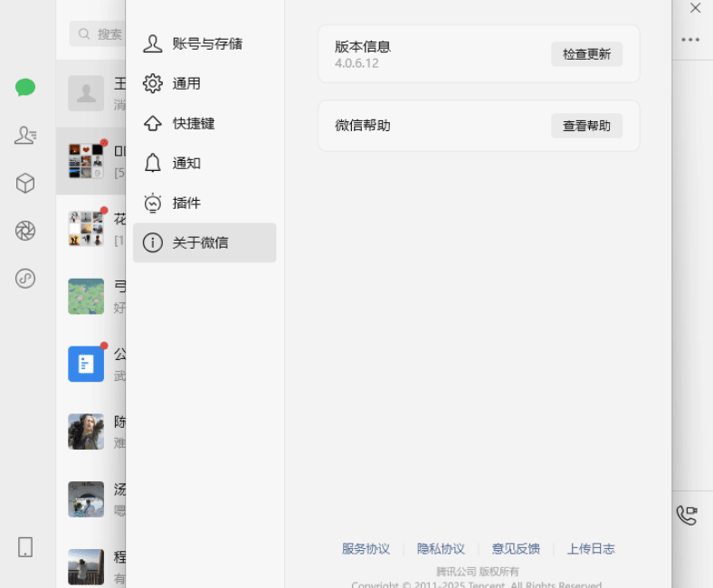Select 快捷键 settings tab
This screenshot has height=588, width=713.
pos(204,123)
